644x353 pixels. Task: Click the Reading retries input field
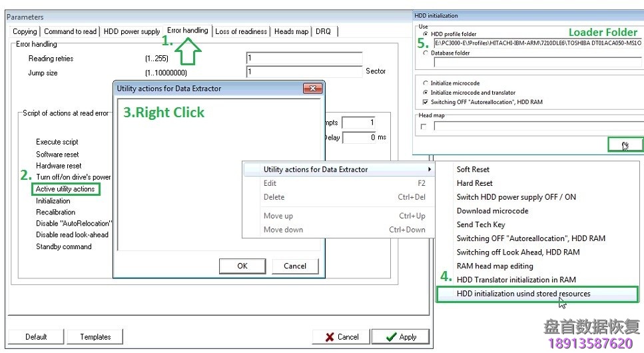tap(304, 59)
